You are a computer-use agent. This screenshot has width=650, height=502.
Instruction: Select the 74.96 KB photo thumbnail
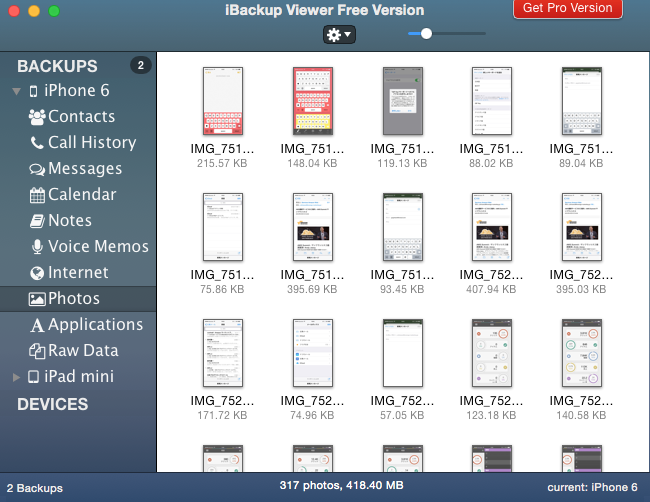(x=313, y=353)
